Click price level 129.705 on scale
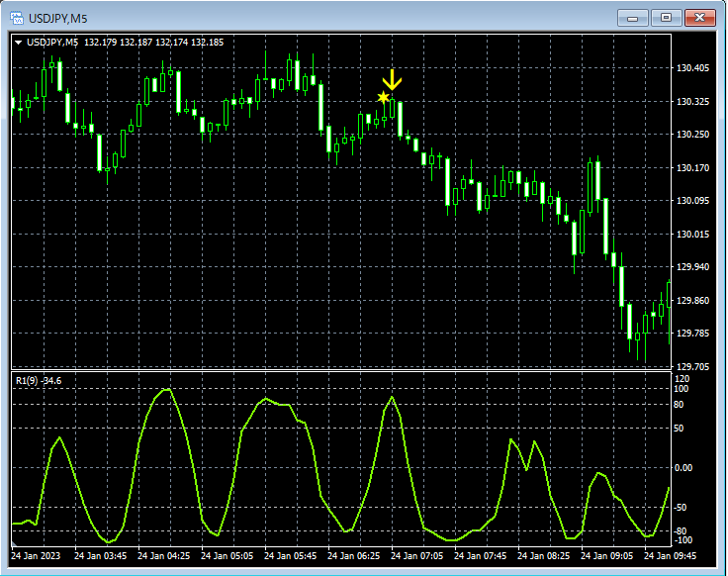Screen dimensions: 728x576 coord(692,367)
